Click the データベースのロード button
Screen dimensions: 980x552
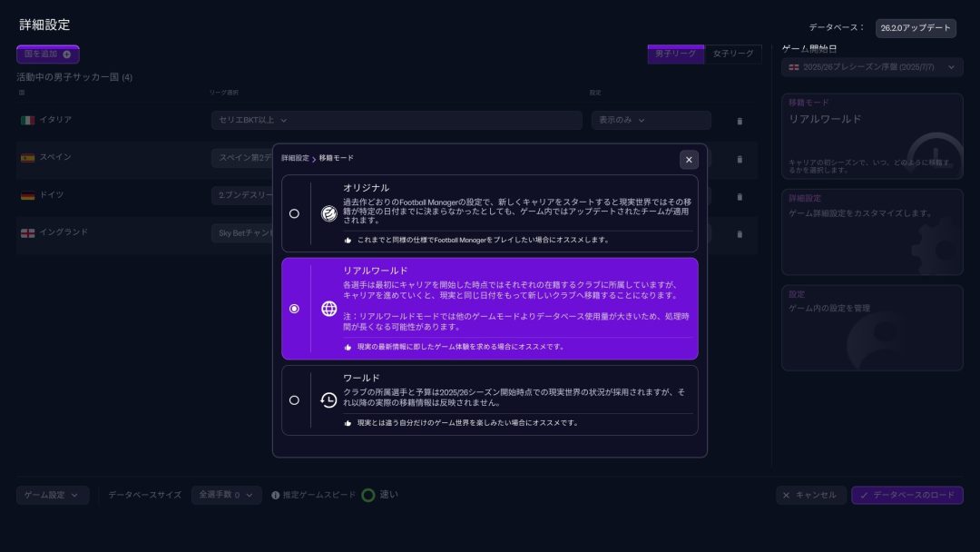[906, 495]
